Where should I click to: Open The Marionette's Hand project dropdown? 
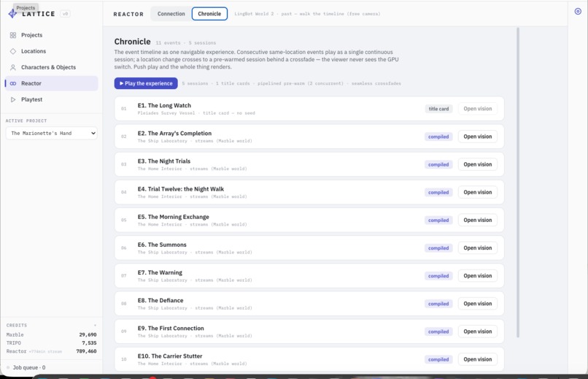coord(51,133)
